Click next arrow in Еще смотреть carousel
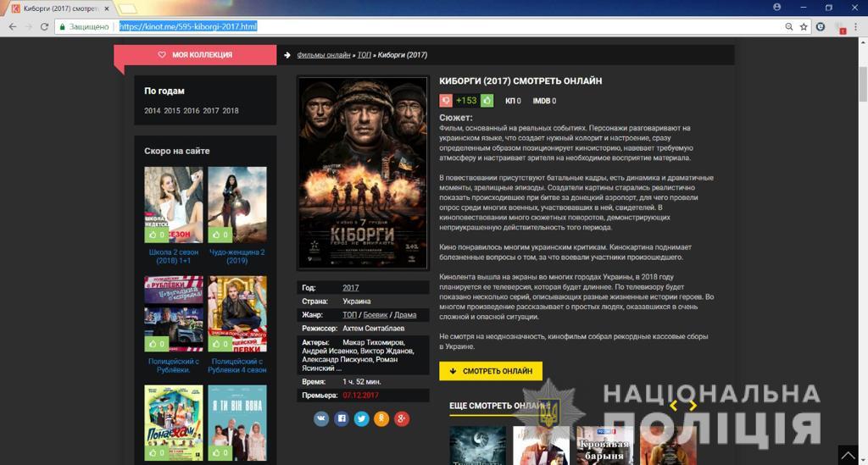Viewport: 868px width, 465px height. tap(693, 406)
